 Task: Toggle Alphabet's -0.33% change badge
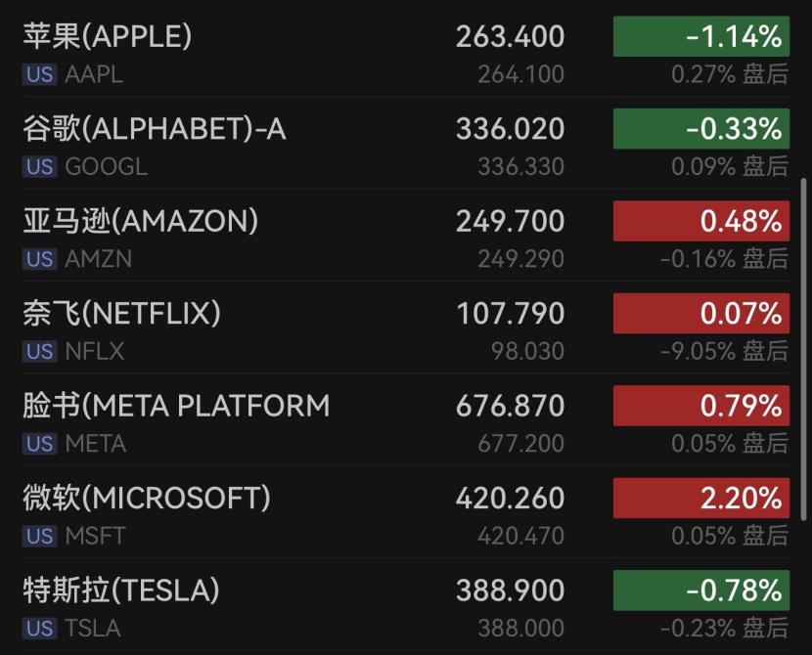coord(700,129)
